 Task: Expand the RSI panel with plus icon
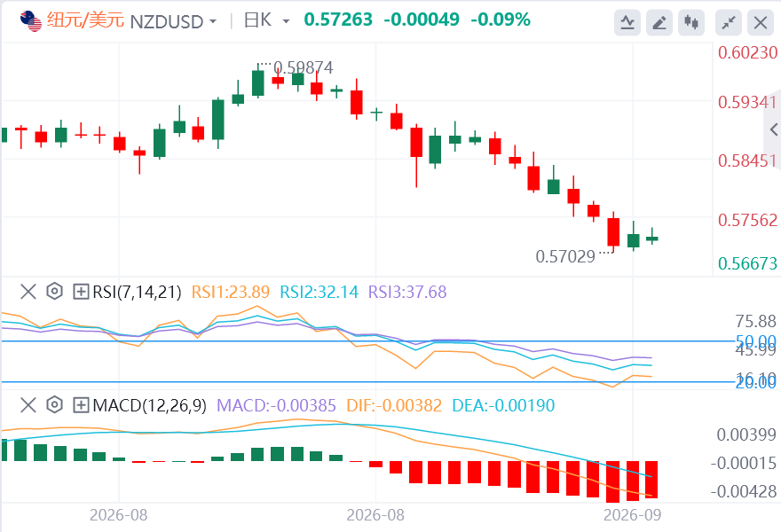click(x=81, y=292)
